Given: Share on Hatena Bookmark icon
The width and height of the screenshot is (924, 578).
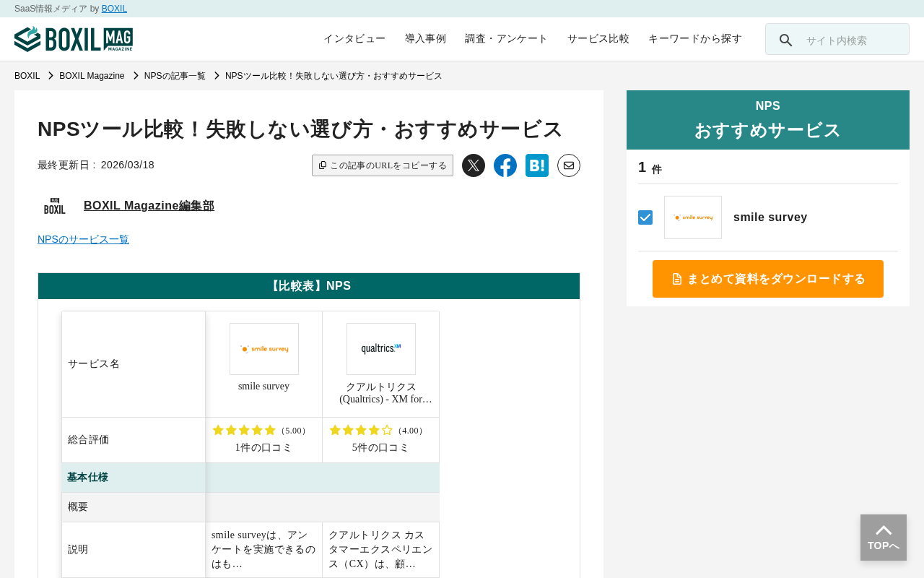Looking at the screenshot, I should point(537,165).
